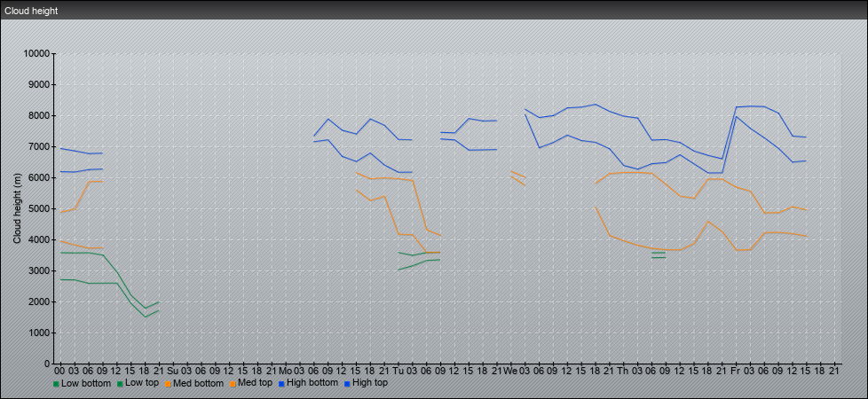Click the 3000 value on y-axis
The width and height of the screenshot is (868, 399).
click(39, 270)
